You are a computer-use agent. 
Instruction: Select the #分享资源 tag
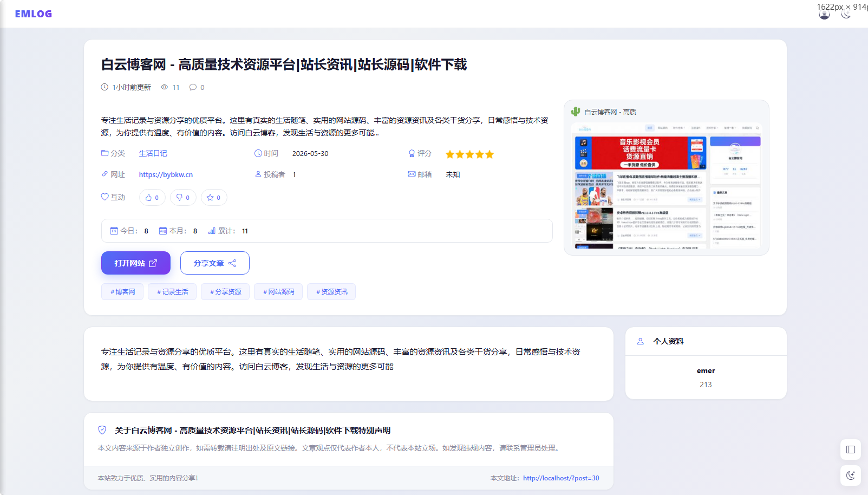coord(226,292)
